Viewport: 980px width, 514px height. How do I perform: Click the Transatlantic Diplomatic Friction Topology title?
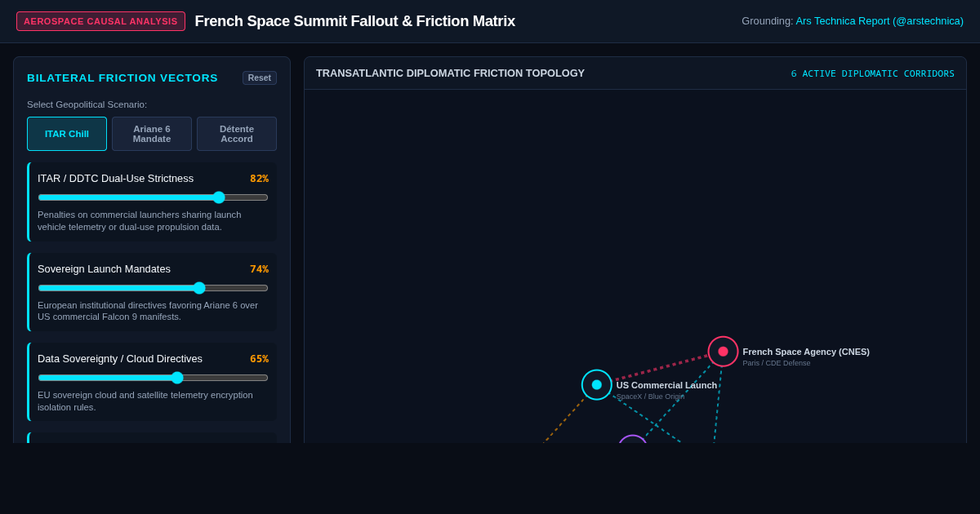coord(450,73)
